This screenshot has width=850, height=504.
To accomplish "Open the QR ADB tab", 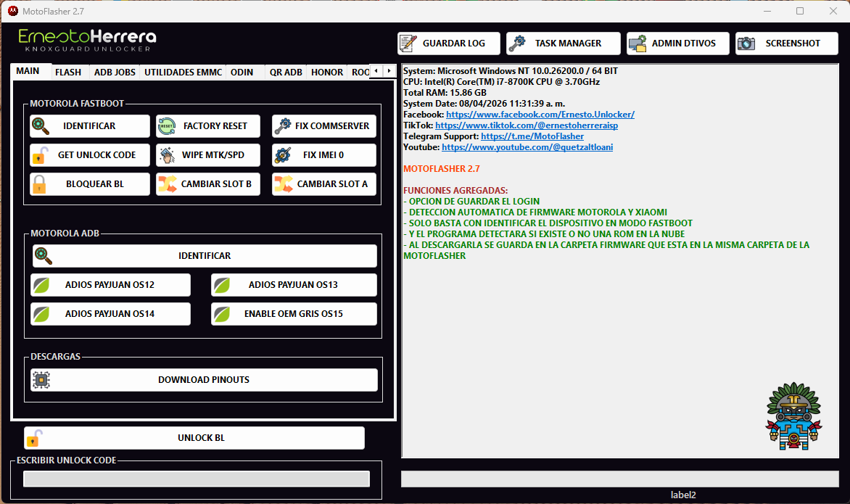I will [286, 72].
